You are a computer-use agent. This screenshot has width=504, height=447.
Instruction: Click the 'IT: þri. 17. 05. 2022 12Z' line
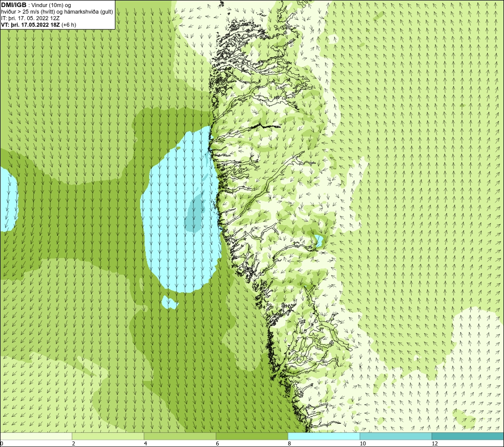pyautogui.click(x=30, y=18)
